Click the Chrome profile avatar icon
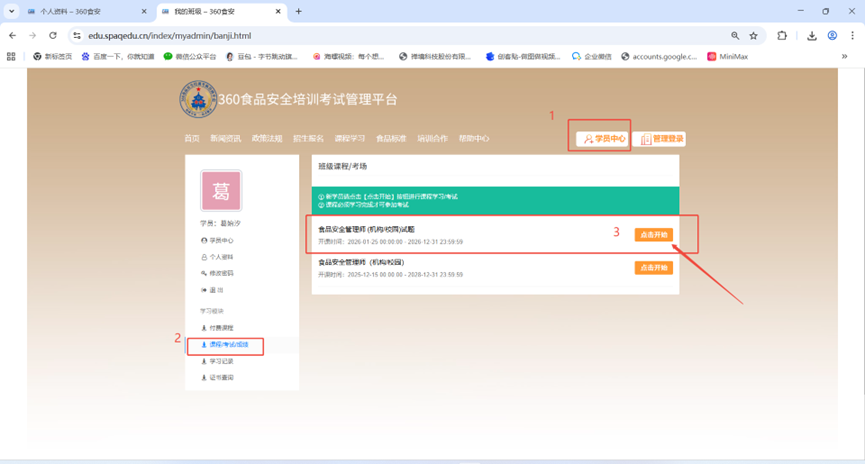 point(832,35)
